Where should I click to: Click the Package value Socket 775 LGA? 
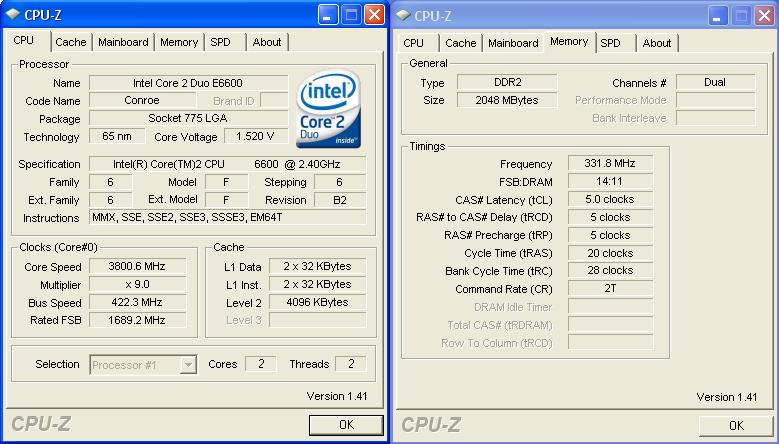coord(188,118)
